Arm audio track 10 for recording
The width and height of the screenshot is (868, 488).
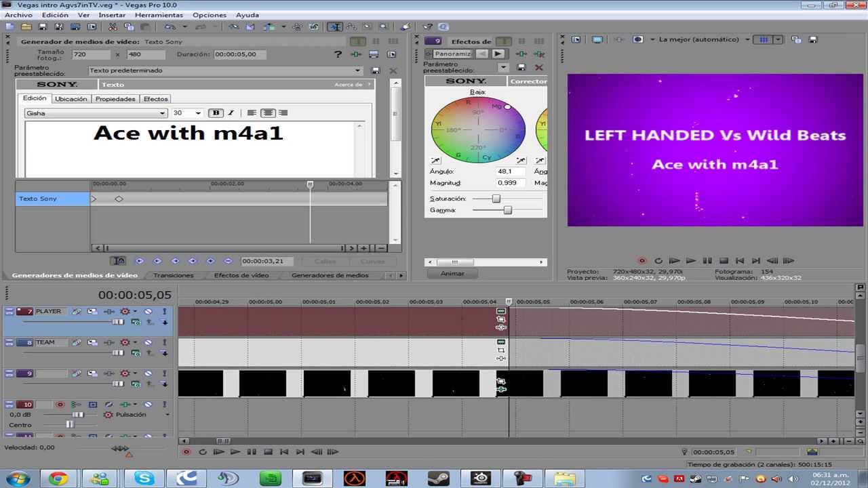[x=60, y=405]
